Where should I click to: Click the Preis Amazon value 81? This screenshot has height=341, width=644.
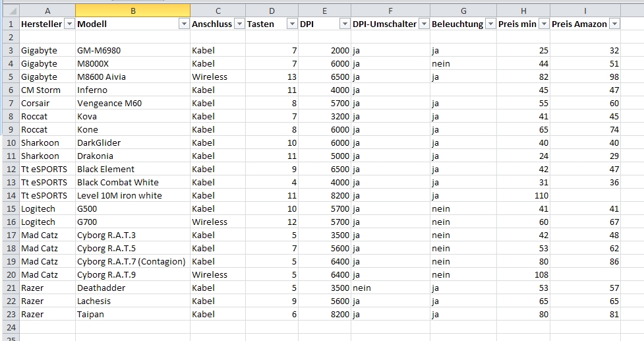click(x=585, y=315)
